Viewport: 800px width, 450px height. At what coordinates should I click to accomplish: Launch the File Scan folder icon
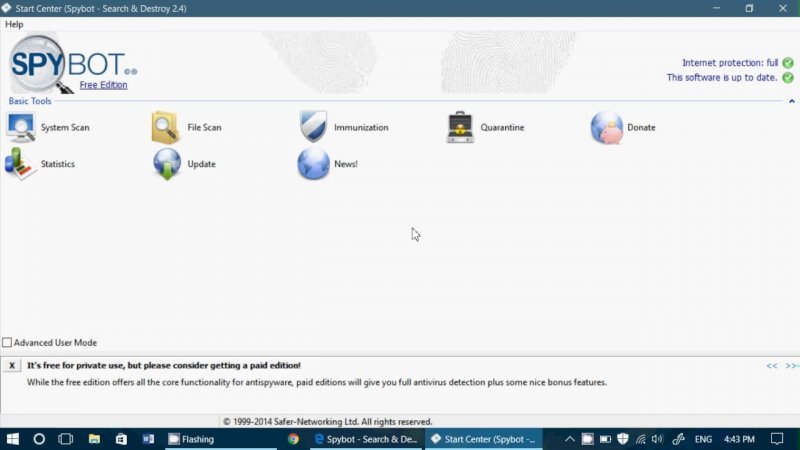(166, 127)
